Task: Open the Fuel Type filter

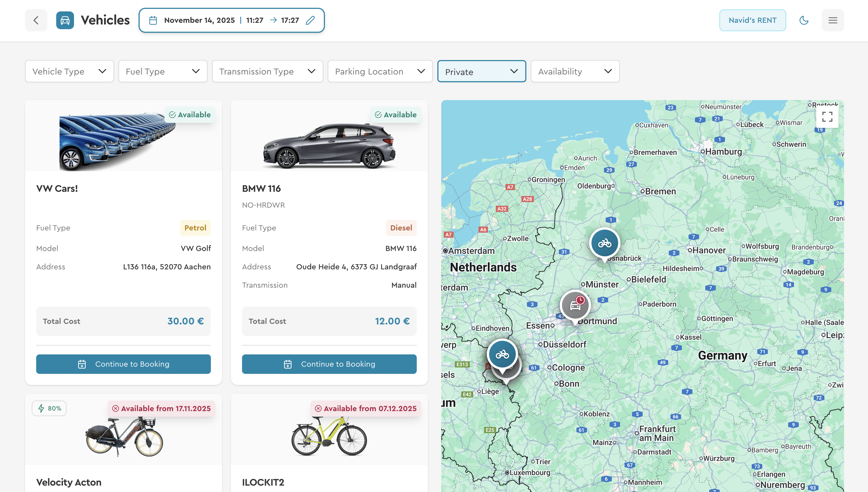Action: point(163,71)
